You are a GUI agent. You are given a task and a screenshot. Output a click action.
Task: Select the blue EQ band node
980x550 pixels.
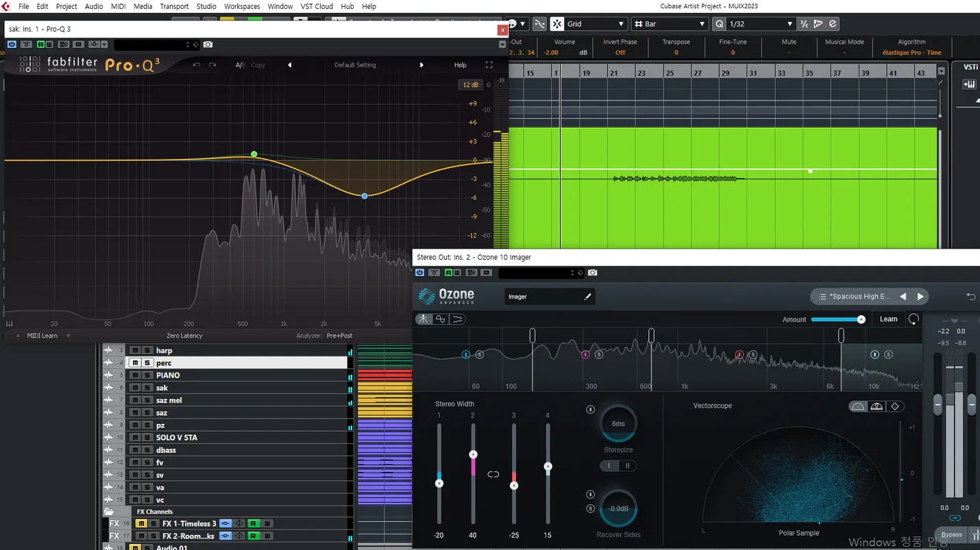(x=365, y=196)
